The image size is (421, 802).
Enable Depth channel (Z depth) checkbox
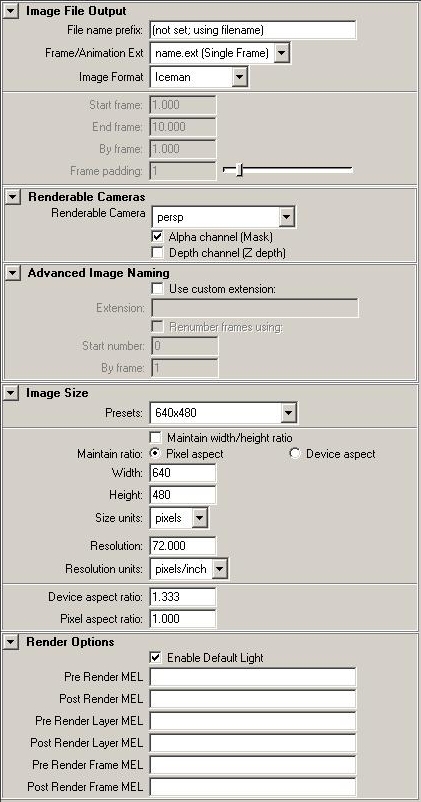pyautogui.click(x=158, y=253)
